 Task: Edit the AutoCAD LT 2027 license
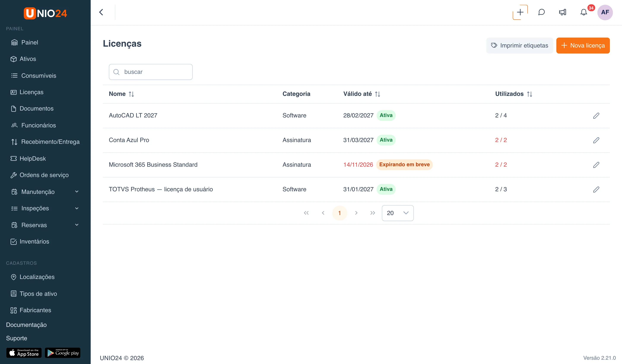pyautogui.click(x=596, y=116)
